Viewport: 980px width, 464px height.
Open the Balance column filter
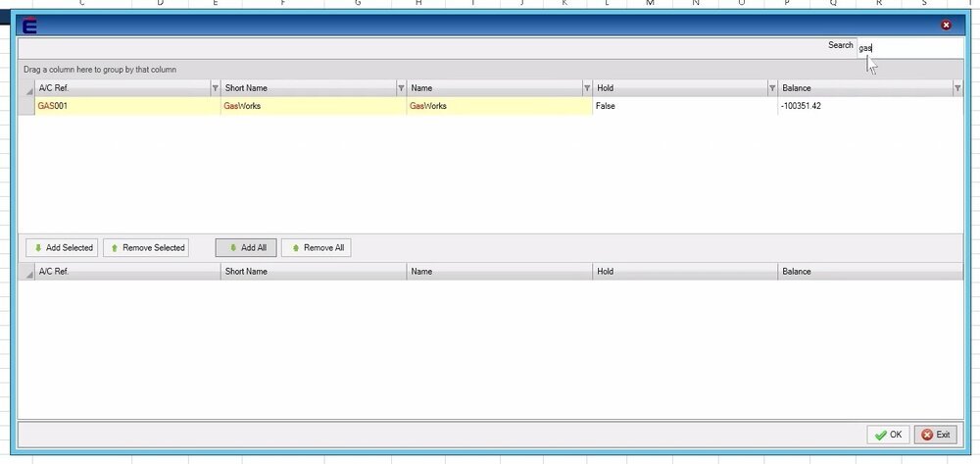point(957,88)
